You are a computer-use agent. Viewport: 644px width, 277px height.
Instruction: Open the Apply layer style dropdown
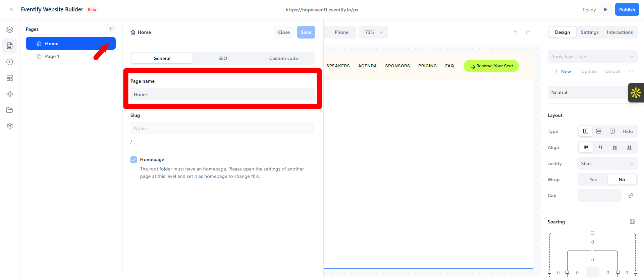coord(593,57)
